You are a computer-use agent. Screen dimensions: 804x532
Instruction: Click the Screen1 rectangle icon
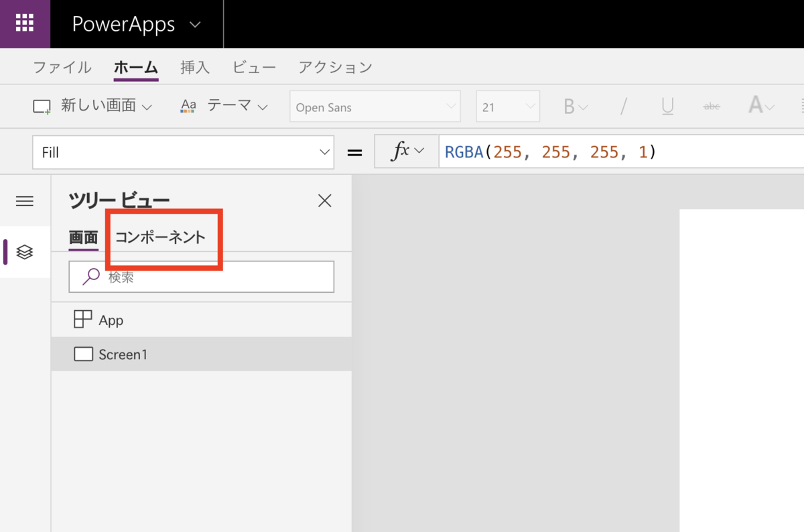pos(83,354)
